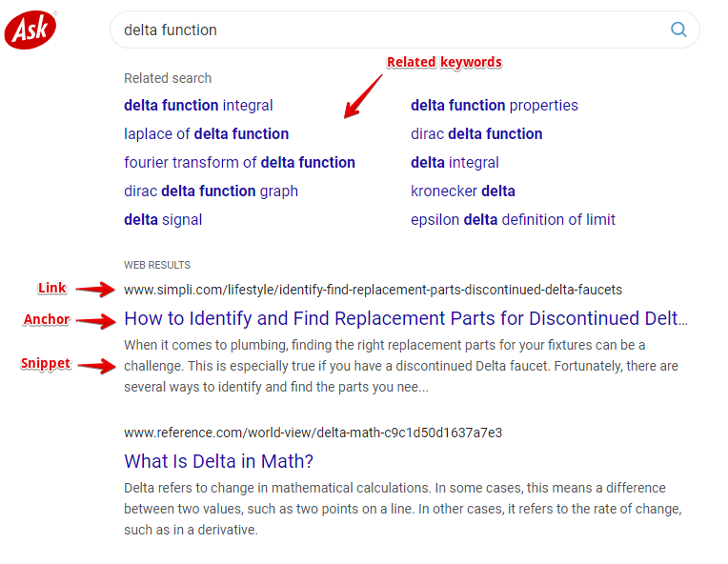728x564 pixels.
Task: Click the www.simpli.com result URL
Action: click(373, 289)
